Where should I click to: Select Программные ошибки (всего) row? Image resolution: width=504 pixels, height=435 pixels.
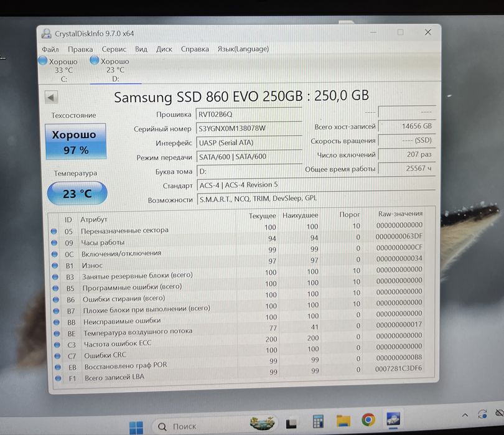coord(238,285)
